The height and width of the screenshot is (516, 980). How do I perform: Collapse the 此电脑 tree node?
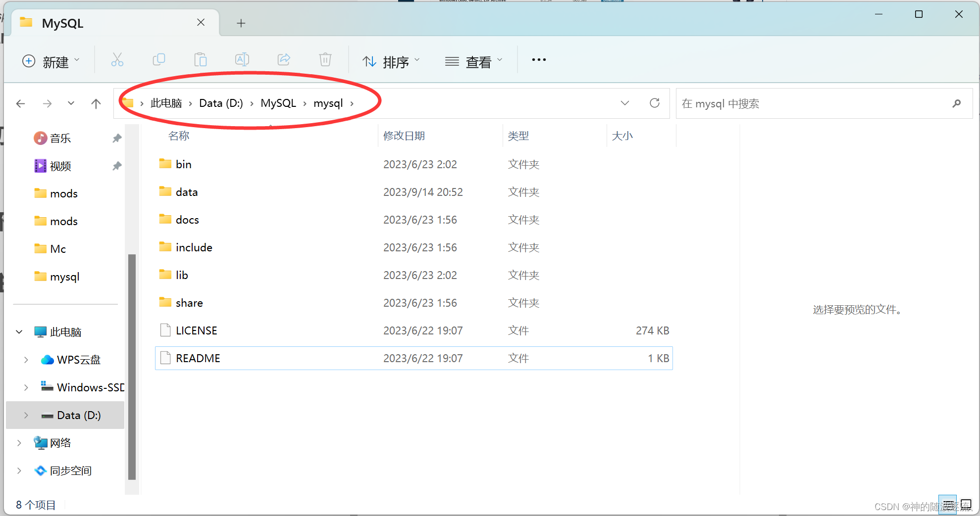19,332
